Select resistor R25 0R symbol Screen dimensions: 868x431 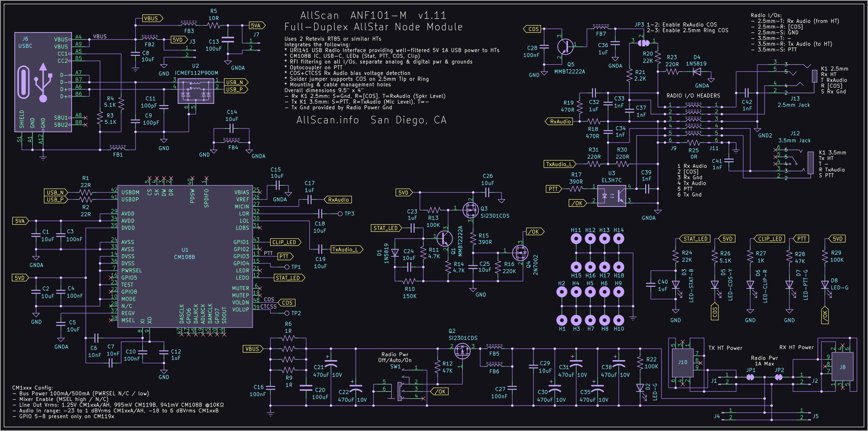[693, 143]
